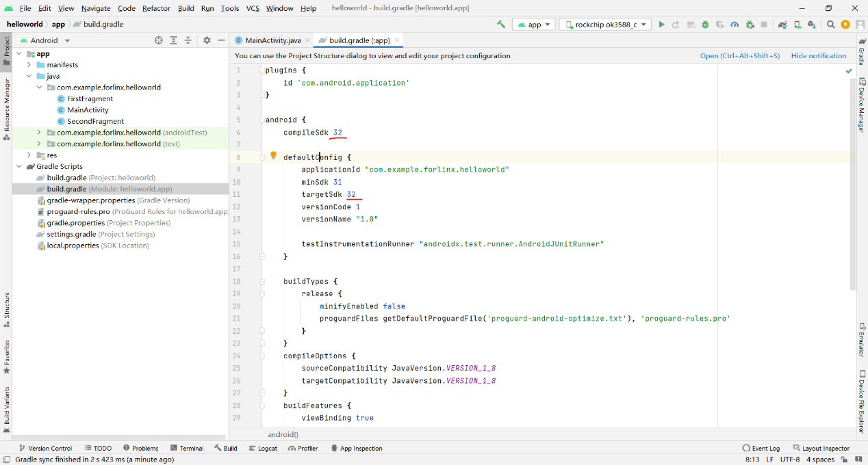Screen dimensions: 868x465
Task: Click the Search Everywhere magnifier icon
Action: coord(830,25)
